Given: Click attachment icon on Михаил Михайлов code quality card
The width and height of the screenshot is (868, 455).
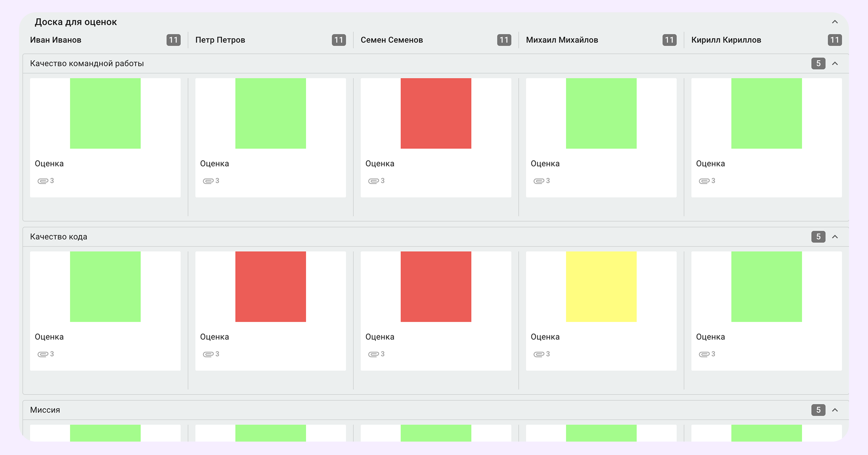Looking at the screenshot, I should coord(538,354).
